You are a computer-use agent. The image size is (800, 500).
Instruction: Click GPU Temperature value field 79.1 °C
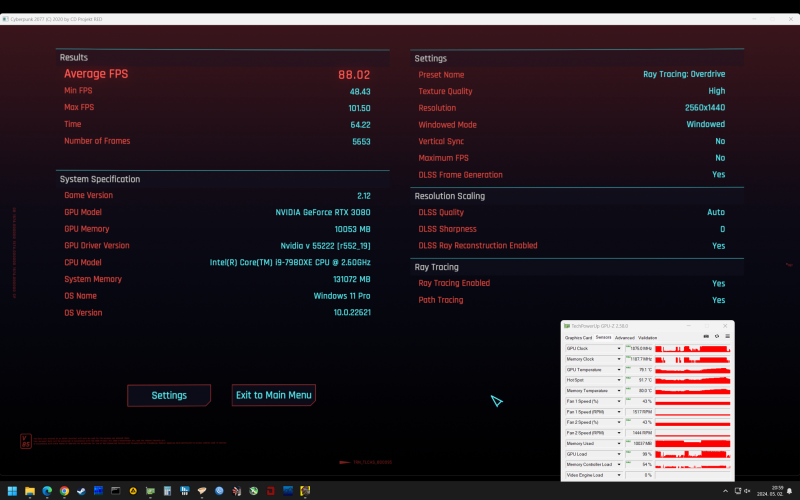click(x=639, y=370)
